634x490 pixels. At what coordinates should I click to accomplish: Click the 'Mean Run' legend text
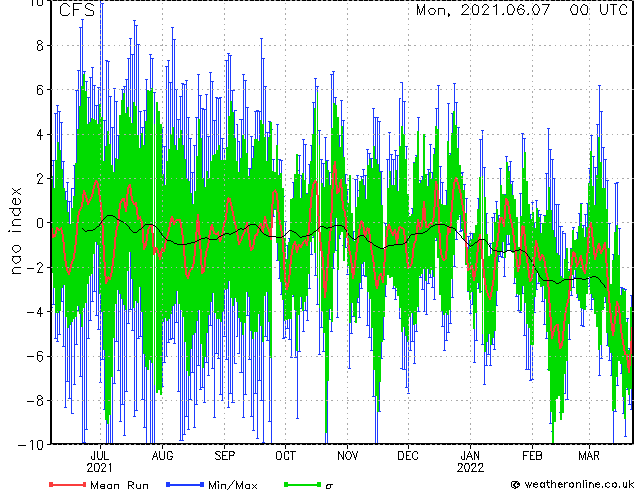120,485
